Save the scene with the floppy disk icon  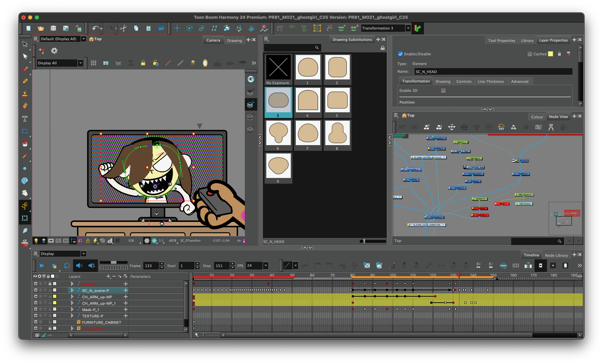pos(53,28)
